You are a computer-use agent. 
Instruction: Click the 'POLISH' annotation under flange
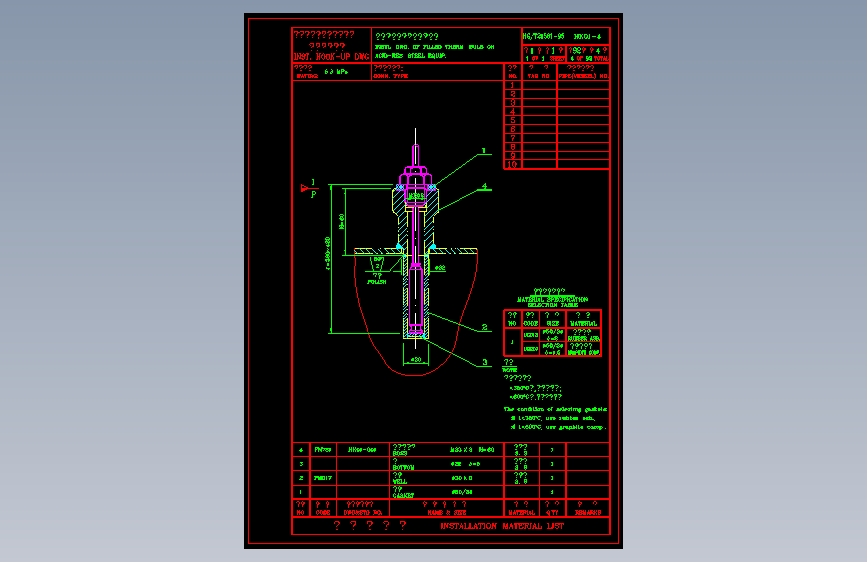click(x=377, y=282)
